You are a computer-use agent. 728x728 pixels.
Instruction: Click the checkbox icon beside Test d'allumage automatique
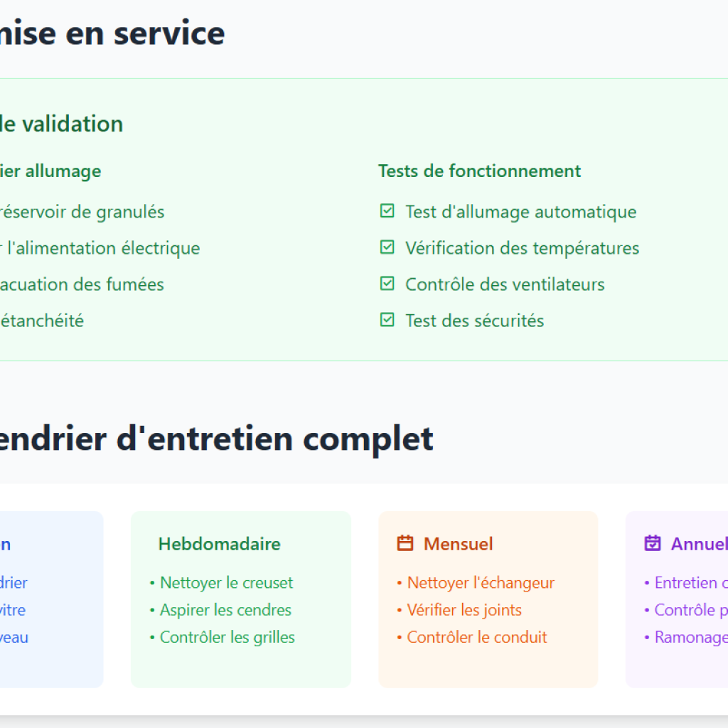pyautogui.click(x=387, y=211)
